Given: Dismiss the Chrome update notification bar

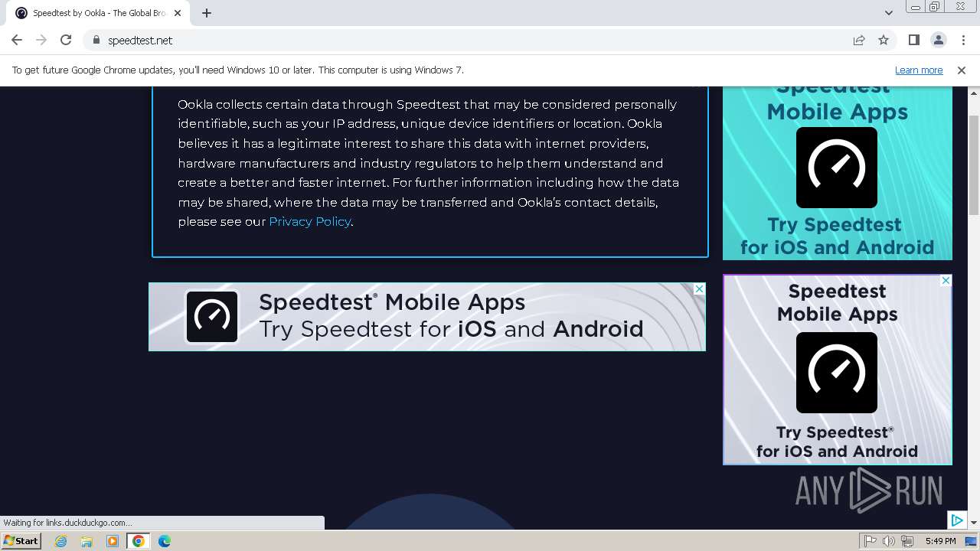Looking at the screenshot, I should pyautogui.click(x=962, y=70).
